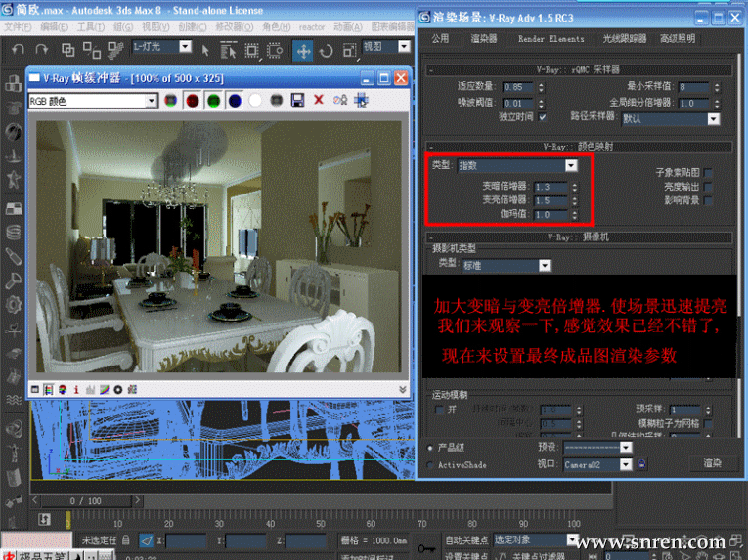Viewport: 748px width, 560px height.
Task: Switch to the 公用 tab
Action: coord(440,39)
